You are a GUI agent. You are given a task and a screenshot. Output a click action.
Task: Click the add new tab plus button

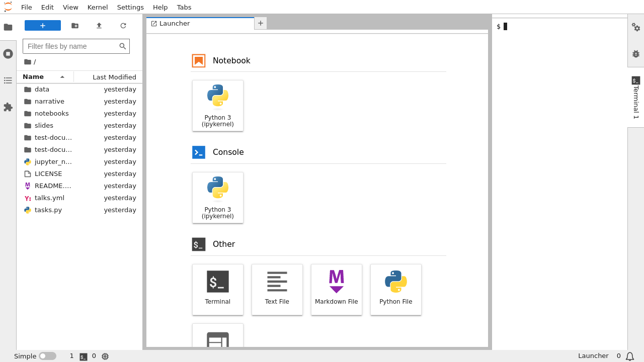(261, 23)
